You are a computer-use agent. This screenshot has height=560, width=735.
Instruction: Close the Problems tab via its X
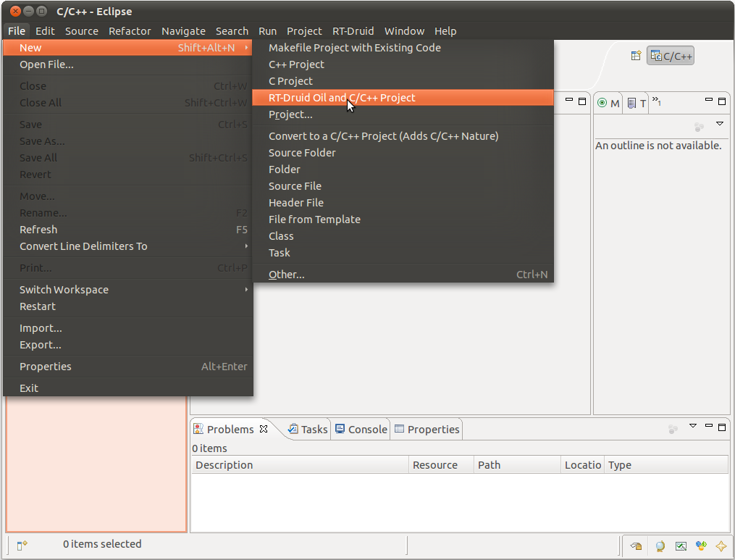264,429
